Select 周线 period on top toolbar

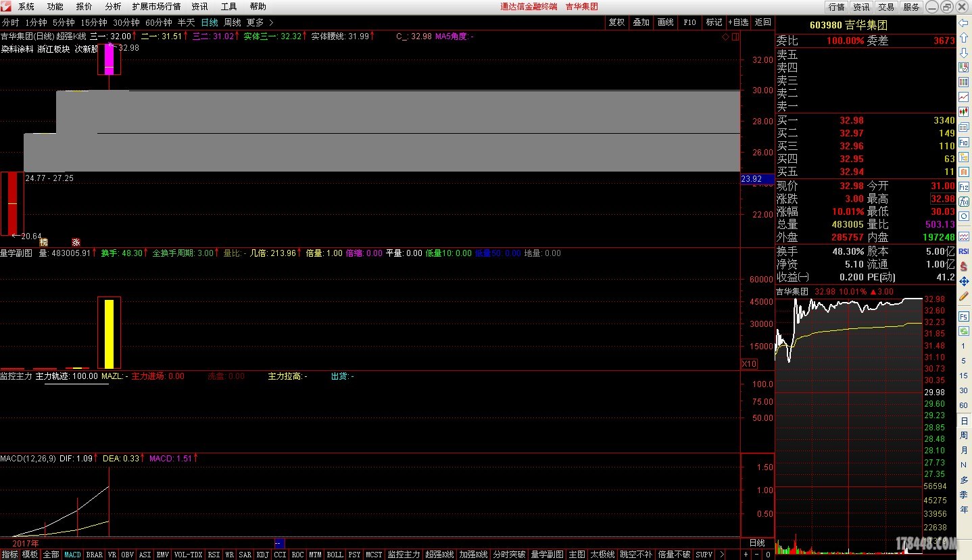point(232,22)
